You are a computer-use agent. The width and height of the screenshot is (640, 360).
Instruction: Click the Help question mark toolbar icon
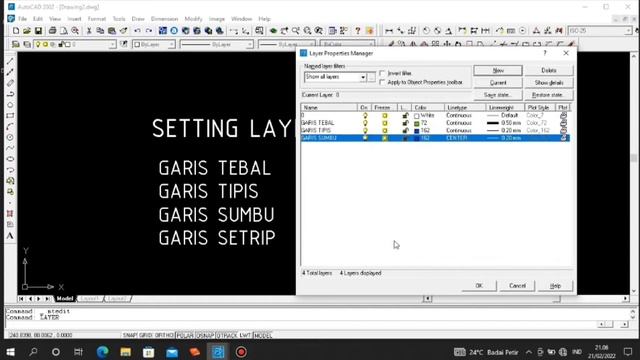coord(358,31)
